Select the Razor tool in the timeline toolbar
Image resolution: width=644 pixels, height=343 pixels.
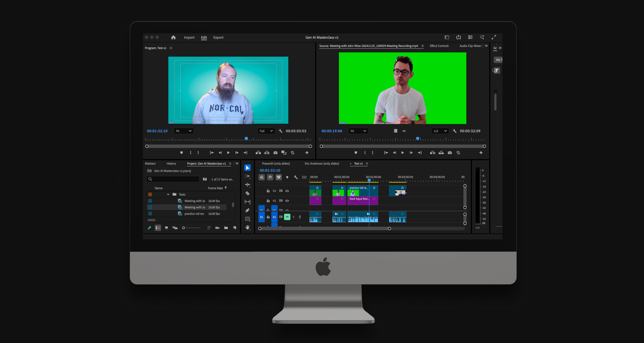247,193
